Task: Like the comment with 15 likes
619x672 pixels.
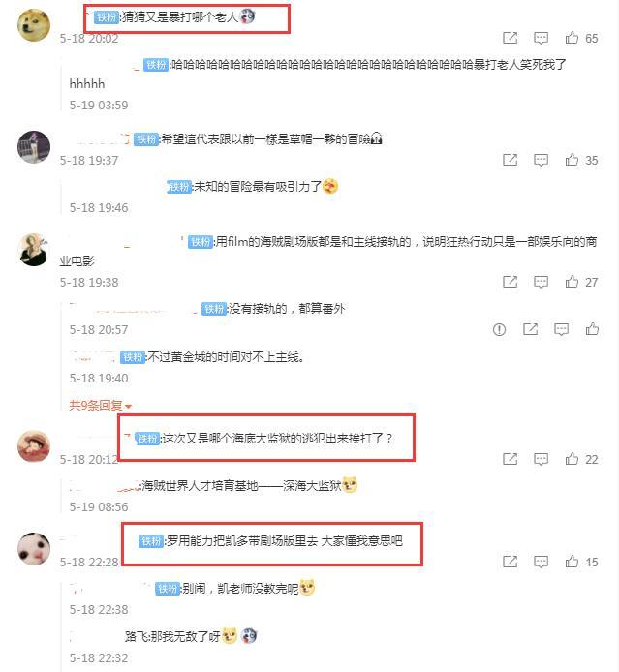Action: [572, 562]
